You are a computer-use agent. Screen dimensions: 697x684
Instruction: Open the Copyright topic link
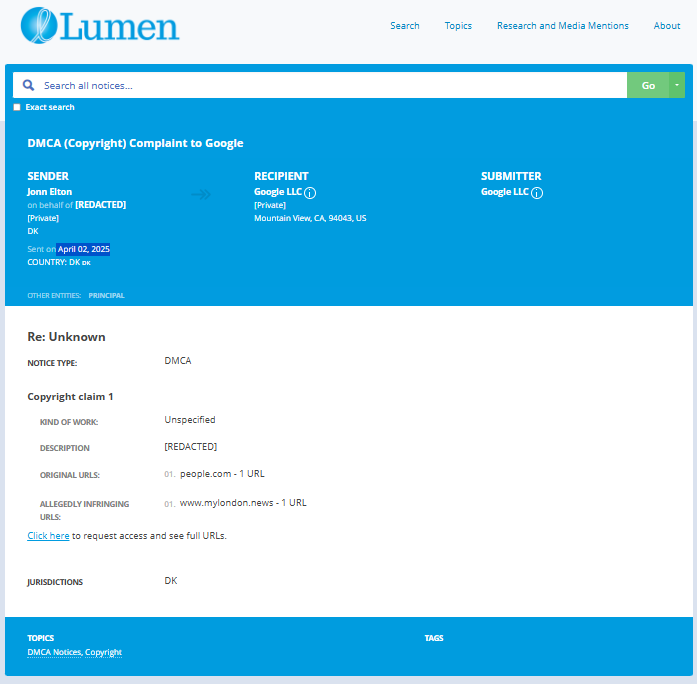tap(103, 652)
